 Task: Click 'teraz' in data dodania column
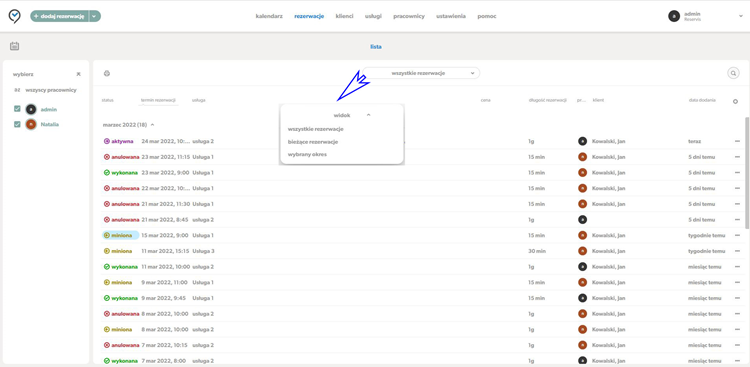pyautogui.click(x=695, y=141)
